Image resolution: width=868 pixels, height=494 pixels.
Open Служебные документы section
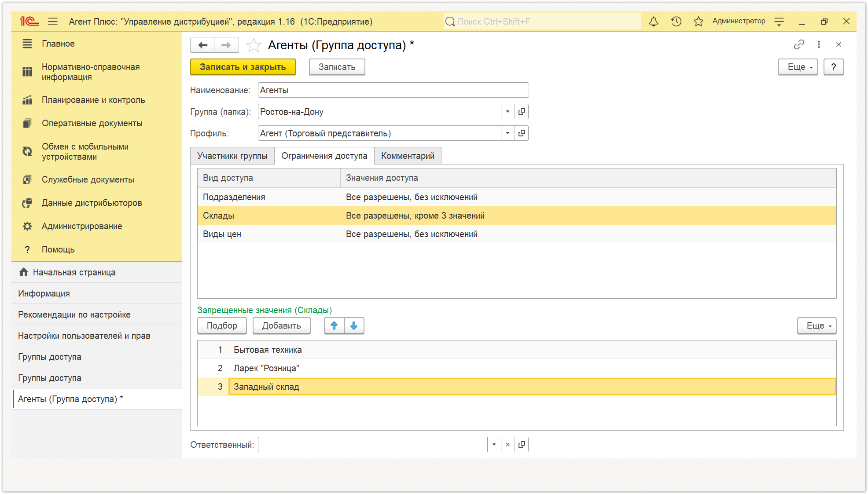tap(97, 179)
